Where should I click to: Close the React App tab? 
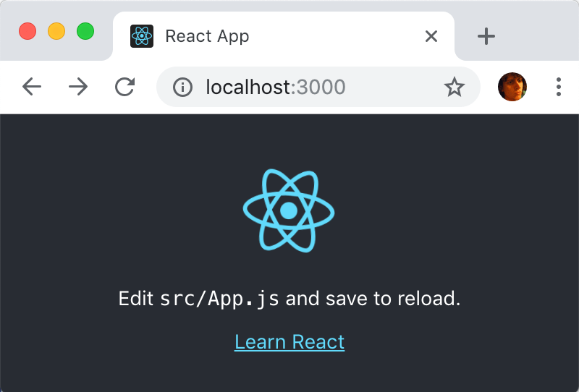[x=431, y=36]
